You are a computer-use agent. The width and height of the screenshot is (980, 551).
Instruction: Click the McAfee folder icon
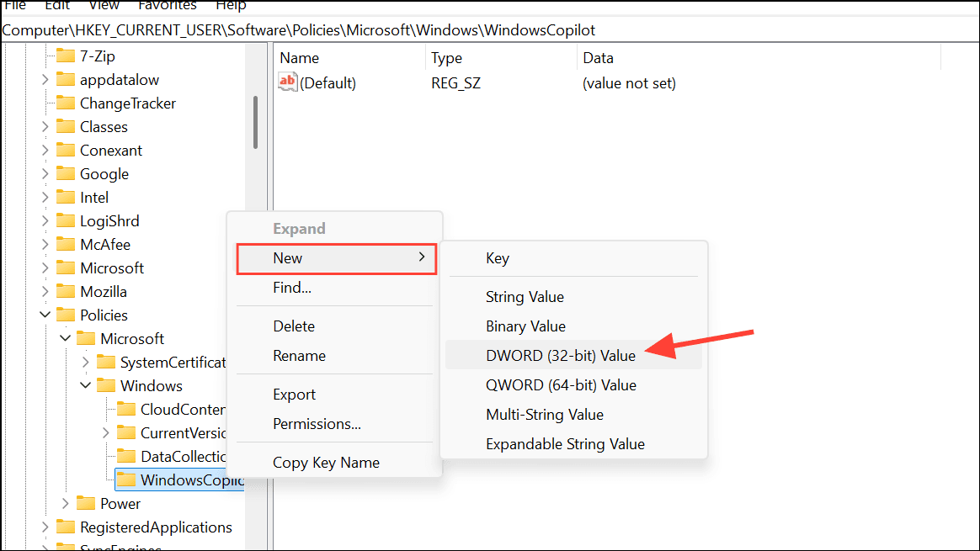pyautogui.click(x=66, y=245)
